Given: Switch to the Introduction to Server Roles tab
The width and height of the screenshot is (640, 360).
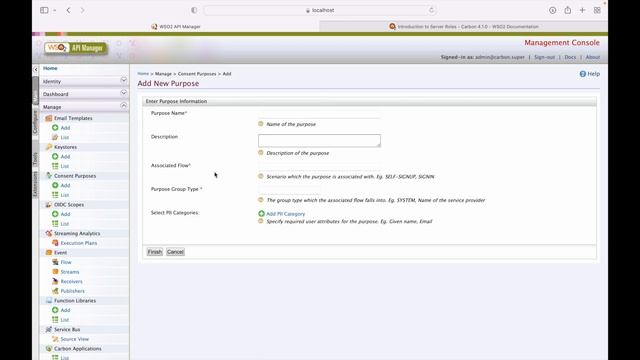Looking at the screenshot, I should tap(464, 27).
